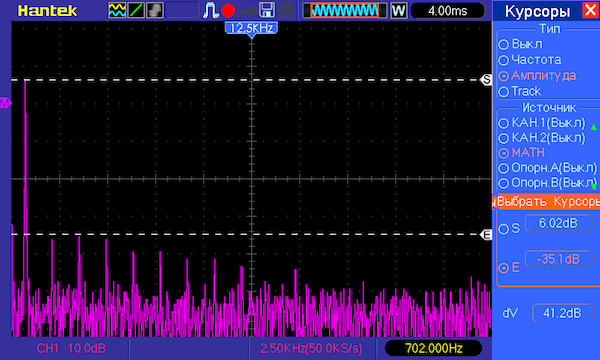Image resolution: width=600 pixels, height=360 pixels.
Task: Click the Выбрать Курсоры tab
Action: tap(547, 201)
